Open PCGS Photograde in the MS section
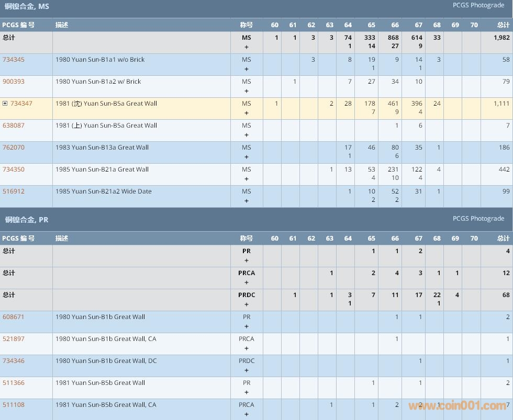The width and height of the screenshot is (513, 420). pyautogui.click(x=478, y=5)
